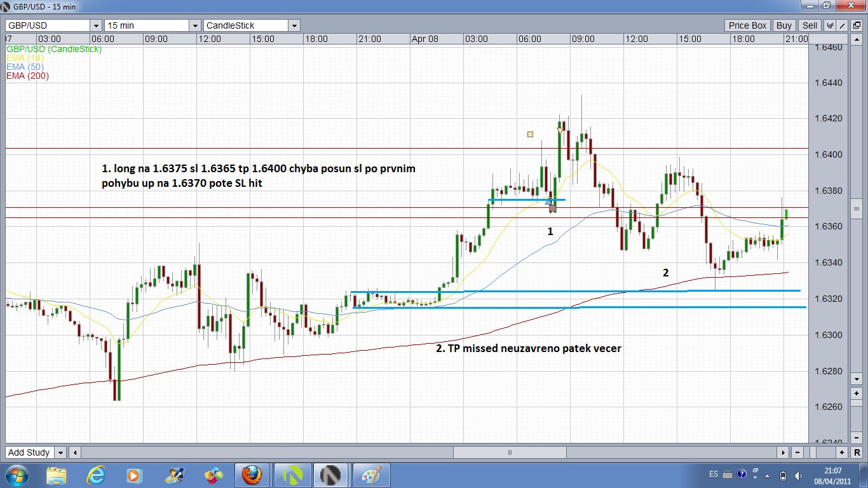
Task: Click the '2. TP missed neuzavreno' annotation
Action: 528,348
